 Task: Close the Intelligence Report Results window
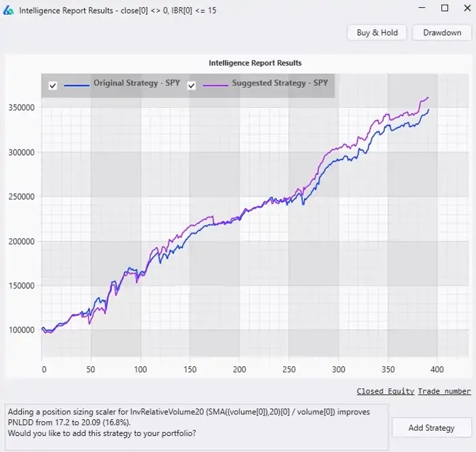click(467, 8)
